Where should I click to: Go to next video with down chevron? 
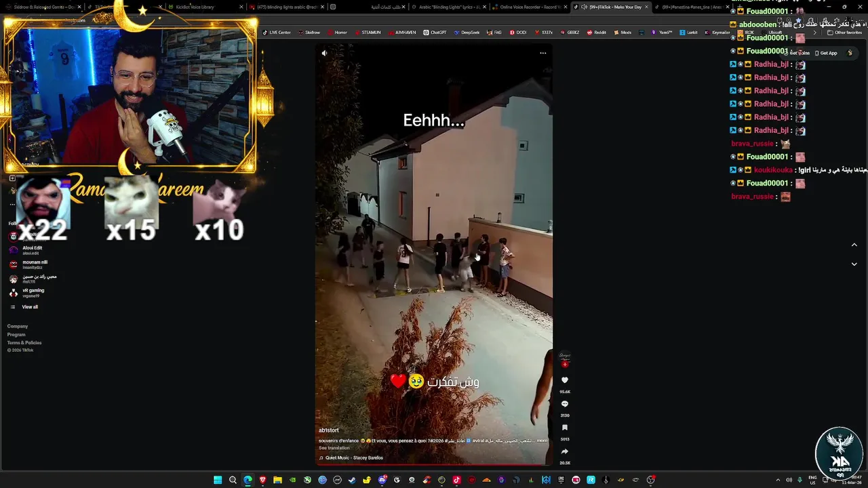tap(854, 264)
